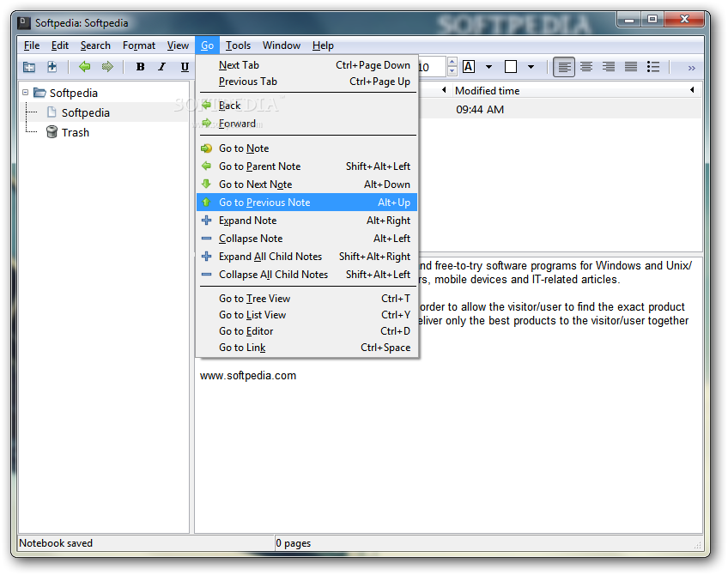Image resolution: width=728 pixels, height=575 pixels.
Task: Click the green back arrow in toolbar
Action: 84,67
